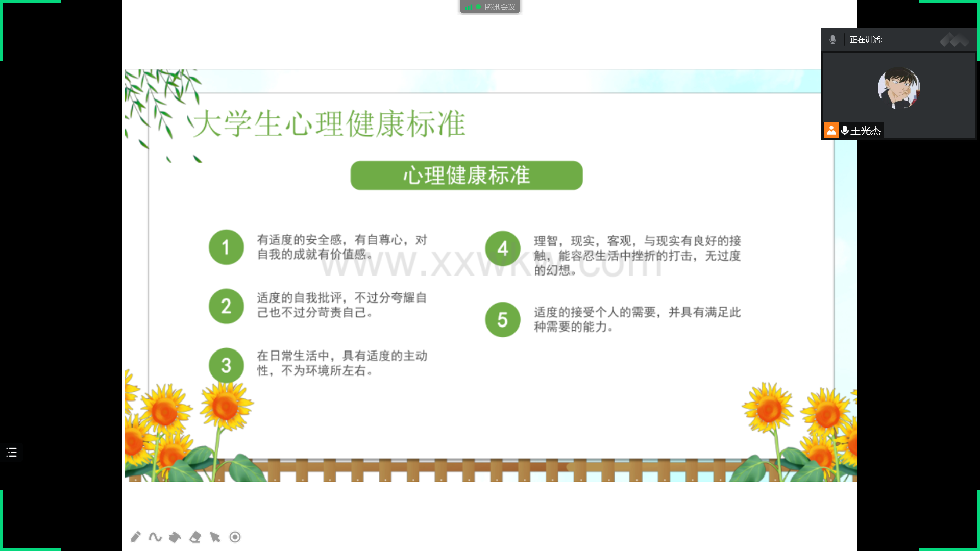
Task: Select the arrow pointer tool
Action: pos(215,537)
